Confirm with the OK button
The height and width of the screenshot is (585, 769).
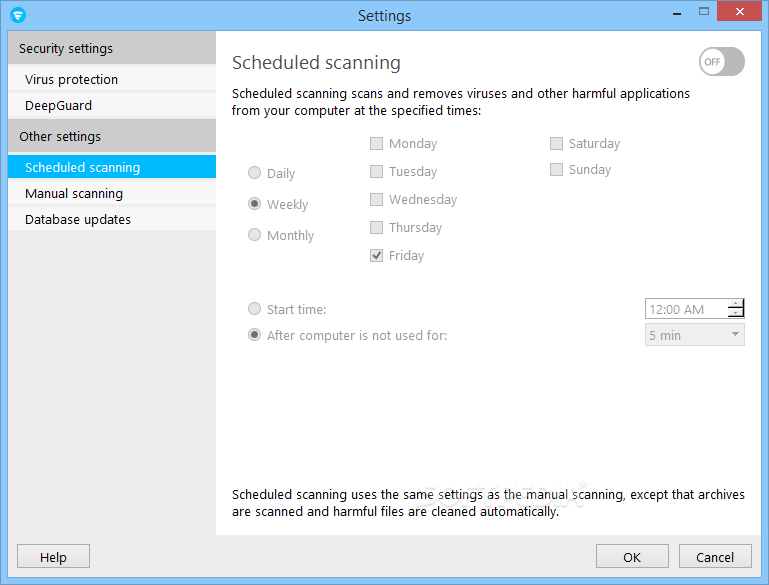632,557
